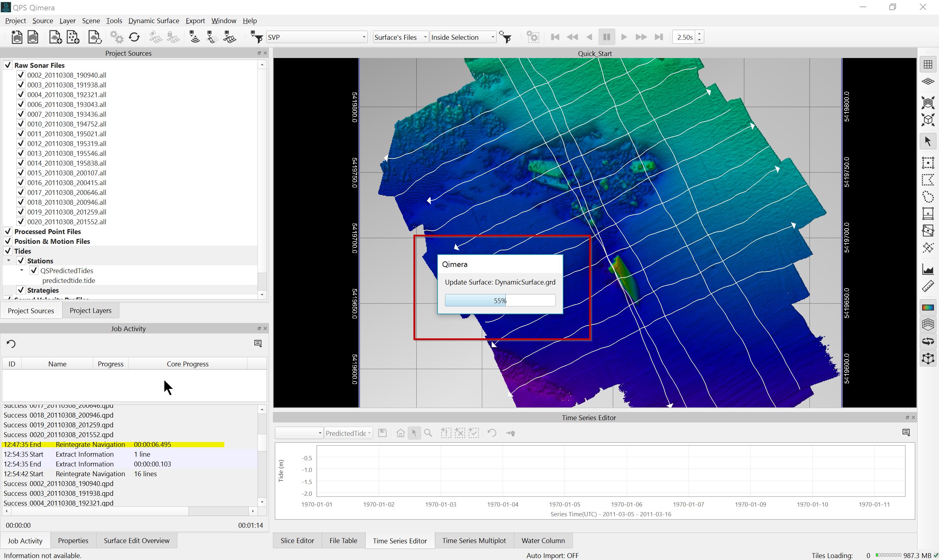Open the Inside Selection dropdown
Viewport: 939px width, 560px height.
(492, 37)
